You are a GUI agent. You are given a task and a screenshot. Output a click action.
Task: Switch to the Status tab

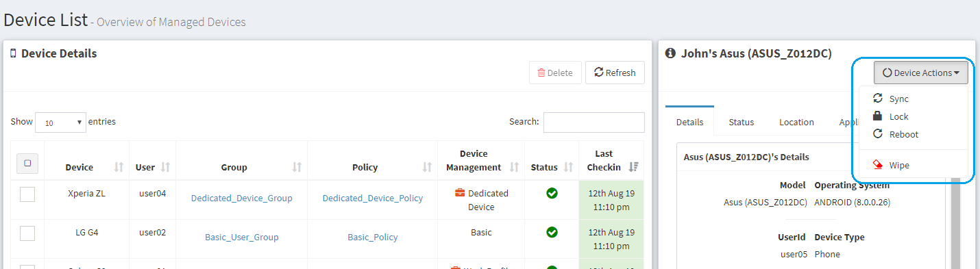[741, 122]
